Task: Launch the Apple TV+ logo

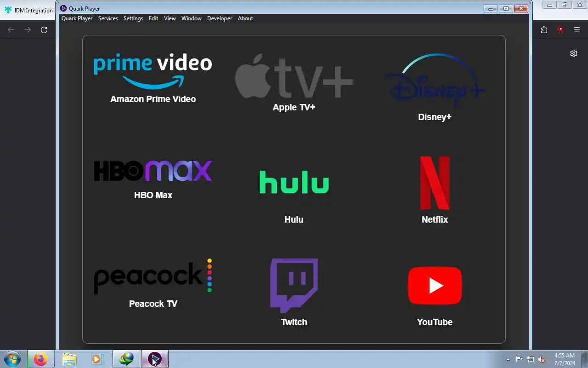Action: tap(294, 76)
